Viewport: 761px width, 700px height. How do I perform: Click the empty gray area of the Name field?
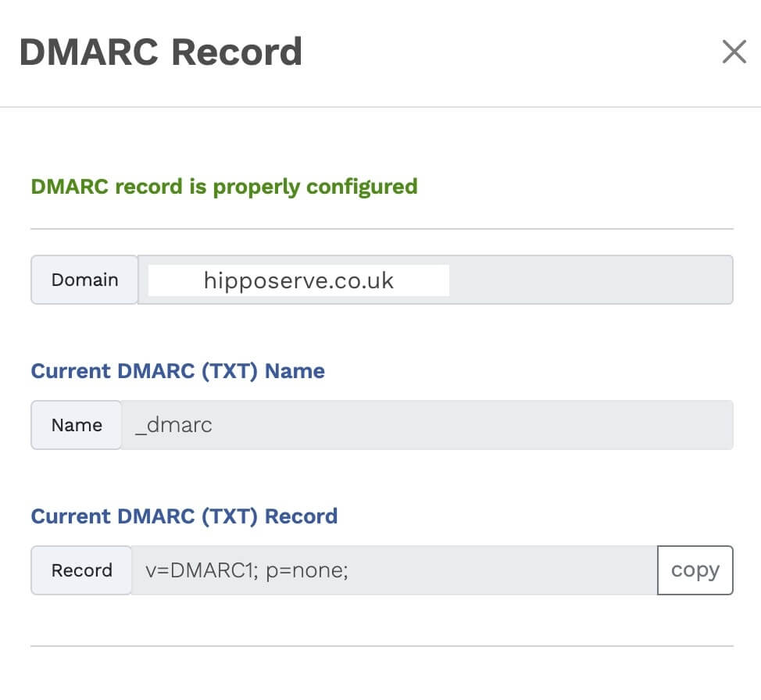coord(469,425)
